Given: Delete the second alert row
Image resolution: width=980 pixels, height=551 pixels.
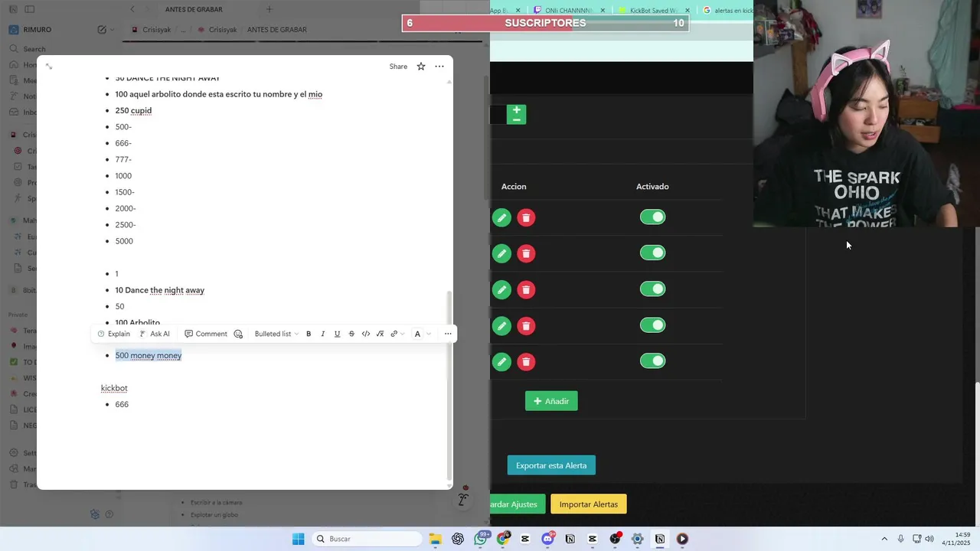Looking at the screenshot, I should coord(526,254).
